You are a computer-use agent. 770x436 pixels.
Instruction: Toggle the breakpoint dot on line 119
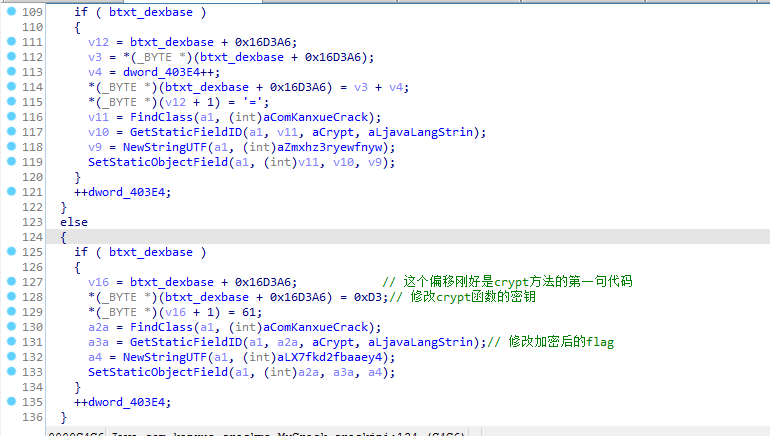(x=11, y=161)
